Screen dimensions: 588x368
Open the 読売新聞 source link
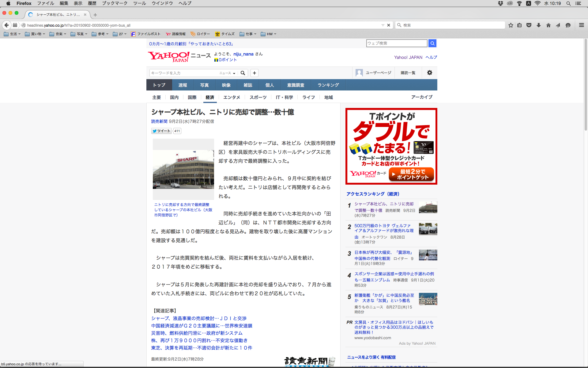(159, 121)
